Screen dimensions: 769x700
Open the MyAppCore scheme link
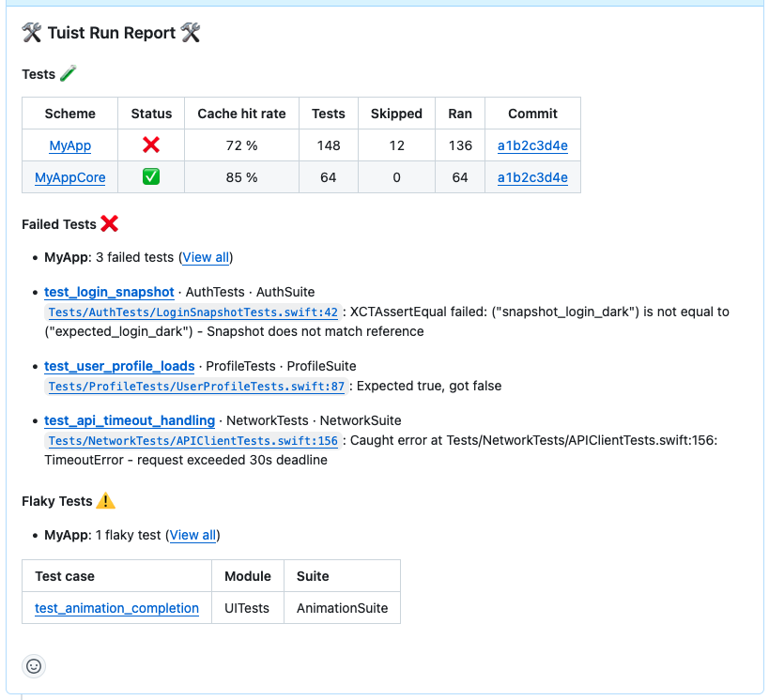click(x=70, y=177)
